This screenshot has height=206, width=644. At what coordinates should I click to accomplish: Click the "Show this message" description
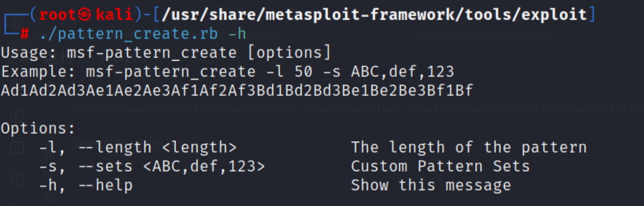(431, 185)
